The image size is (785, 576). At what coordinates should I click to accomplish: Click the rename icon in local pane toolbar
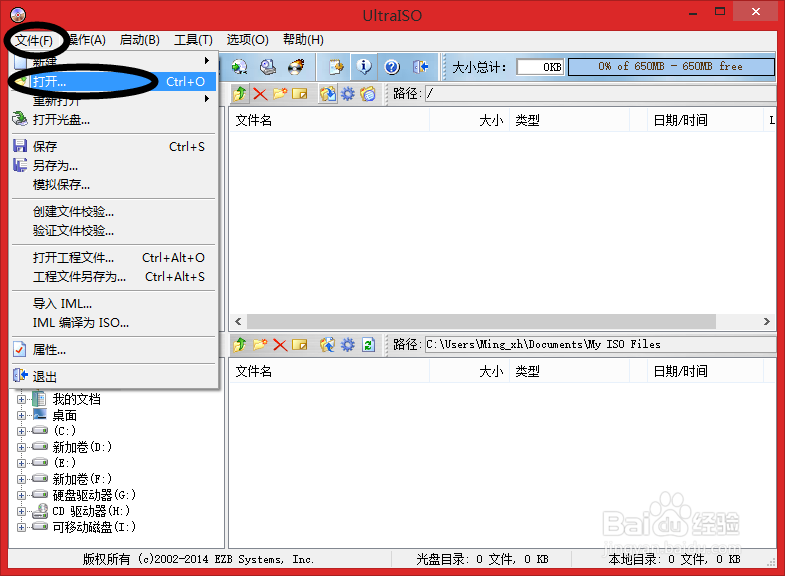tap(299, 345)
